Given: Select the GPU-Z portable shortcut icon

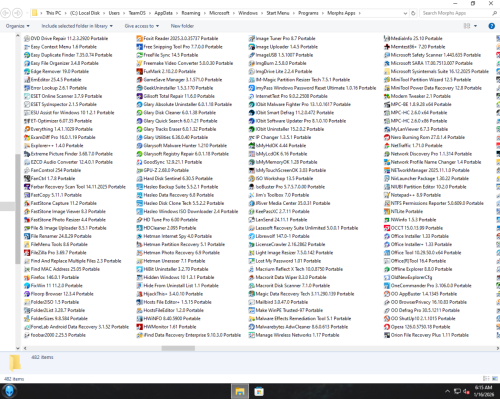Looking at the screenshot, I should [139, 170].
